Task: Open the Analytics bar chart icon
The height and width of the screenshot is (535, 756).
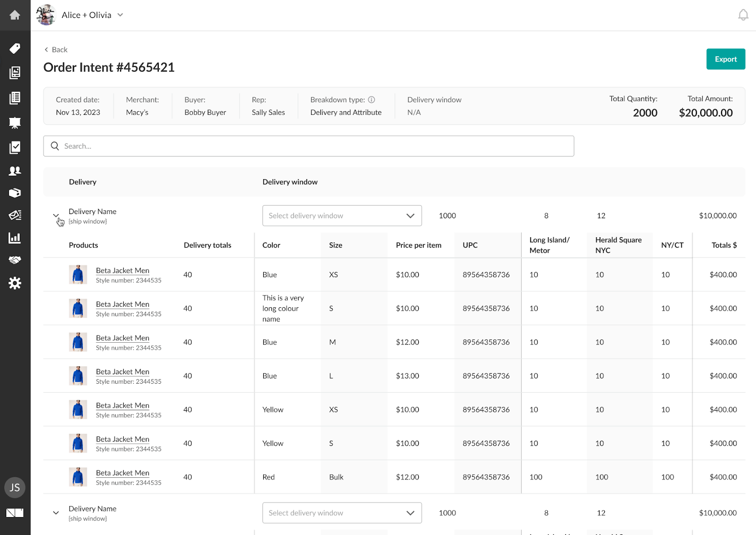Action: tap(15, 238)
